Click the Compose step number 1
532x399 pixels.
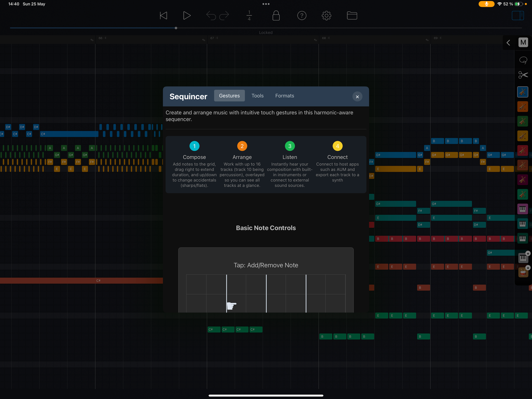click(194, 146)
